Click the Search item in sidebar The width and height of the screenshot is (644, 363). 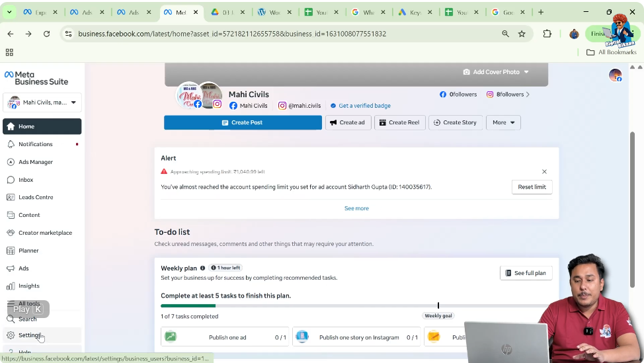[x=42, y=319]
